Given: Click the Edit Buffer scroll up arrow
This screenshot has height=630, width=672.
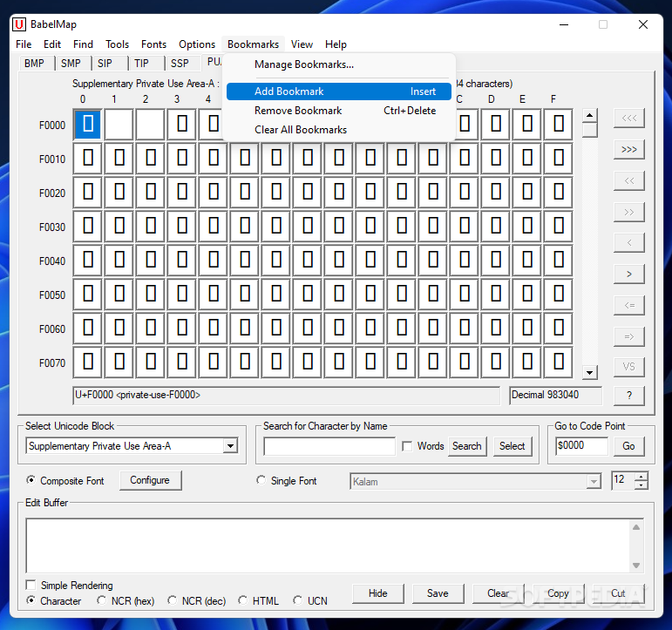Looking at the screenshot, I should [636, 527].
